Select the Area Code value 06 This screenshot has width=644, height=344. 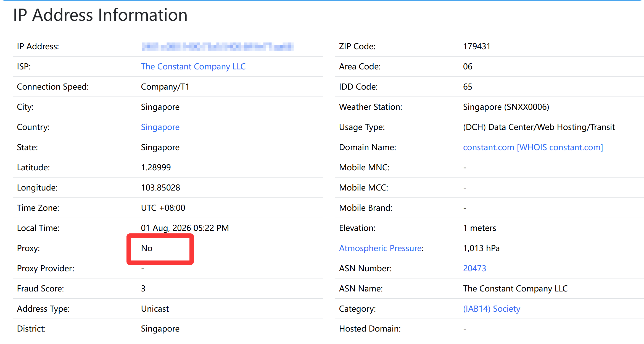468,67
